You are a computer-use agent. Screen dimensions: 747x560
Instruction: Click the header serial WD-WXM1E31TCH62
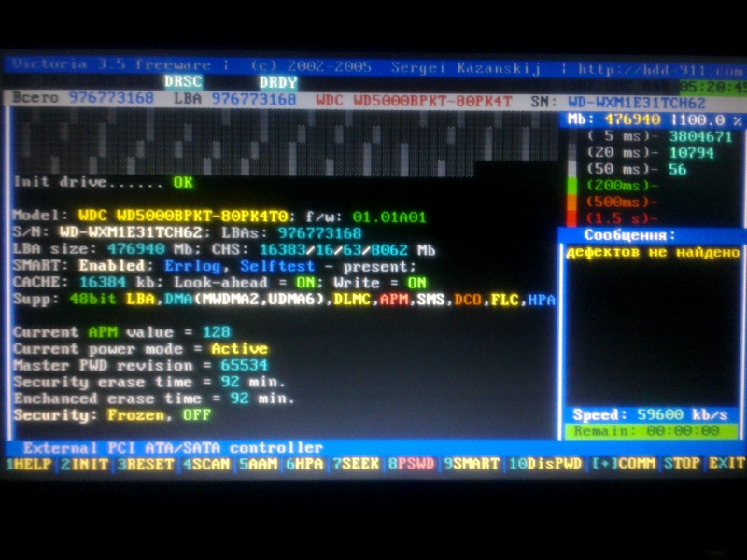point(637,103)
